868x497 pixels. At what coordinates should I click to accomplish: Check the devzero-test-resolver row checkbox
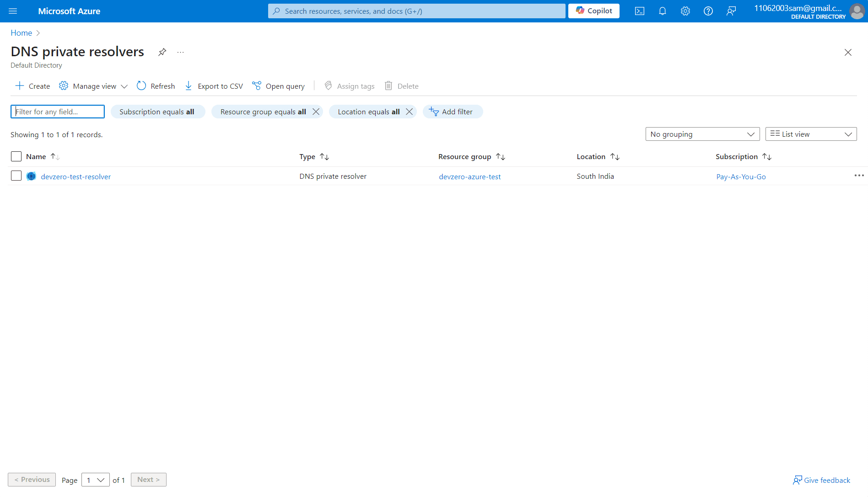16,176
